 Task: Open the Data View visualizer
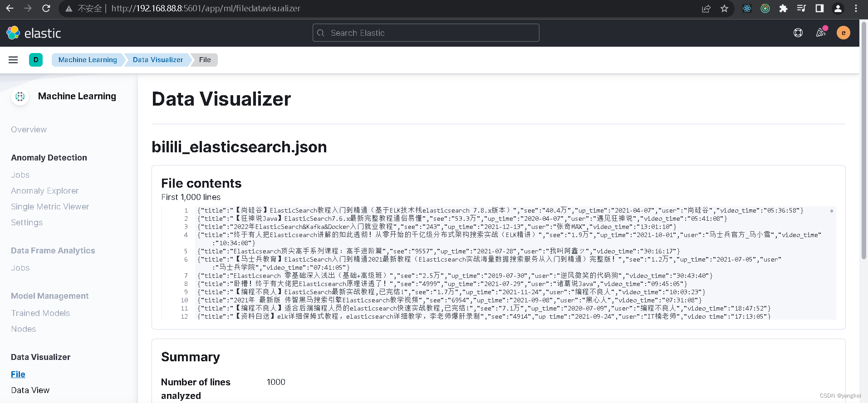click(30, 390)
